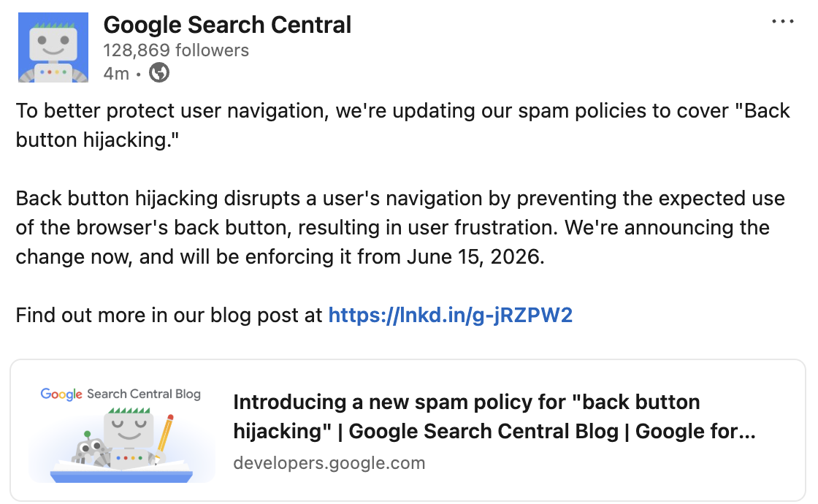This screenshot has height=504, width=818.
Task: Click the Find out more sentence
Action: (x=168, y=315)
